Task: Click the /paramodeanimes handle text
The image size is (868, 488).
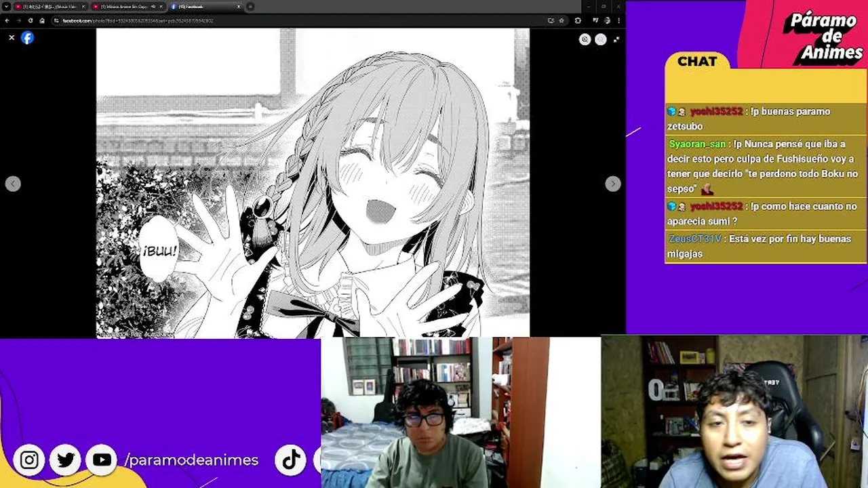Action: tap(191, 460)
